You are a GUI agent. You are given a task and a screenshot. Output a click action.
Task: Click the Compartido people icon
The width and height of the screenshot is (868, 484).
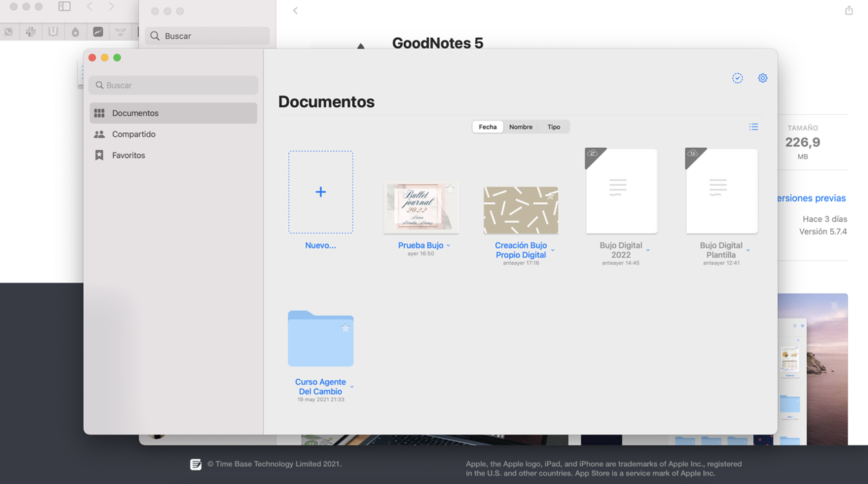[x=99, y=134]
